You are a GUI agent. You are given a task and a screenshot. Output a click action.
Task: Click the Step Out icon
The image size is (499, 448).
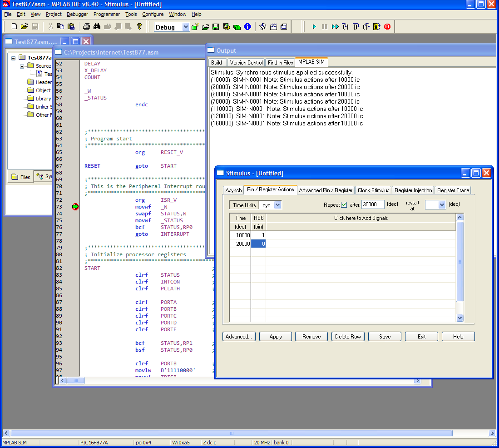366,27
